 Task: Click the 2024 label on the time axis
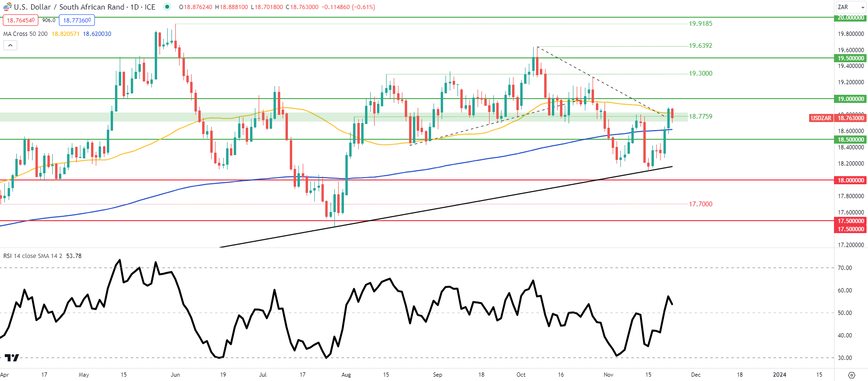(779, 375)
